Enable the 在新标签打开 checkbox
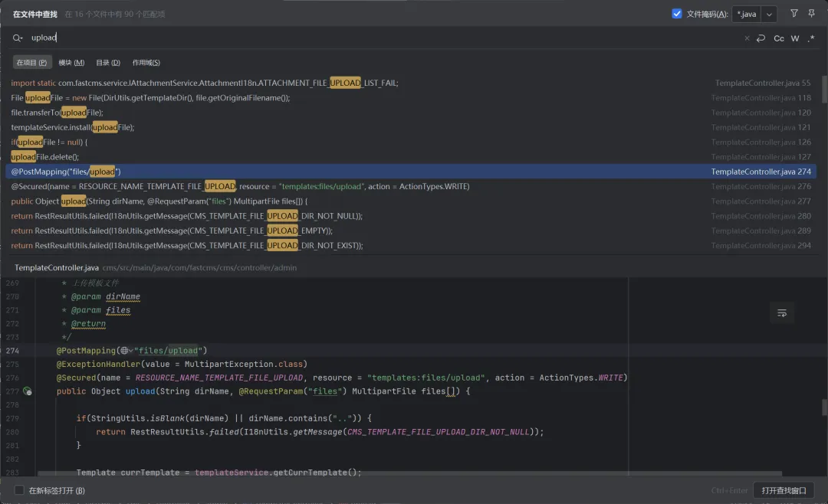Viewport: 828px width, 504px height. click(x=20, y=490)
